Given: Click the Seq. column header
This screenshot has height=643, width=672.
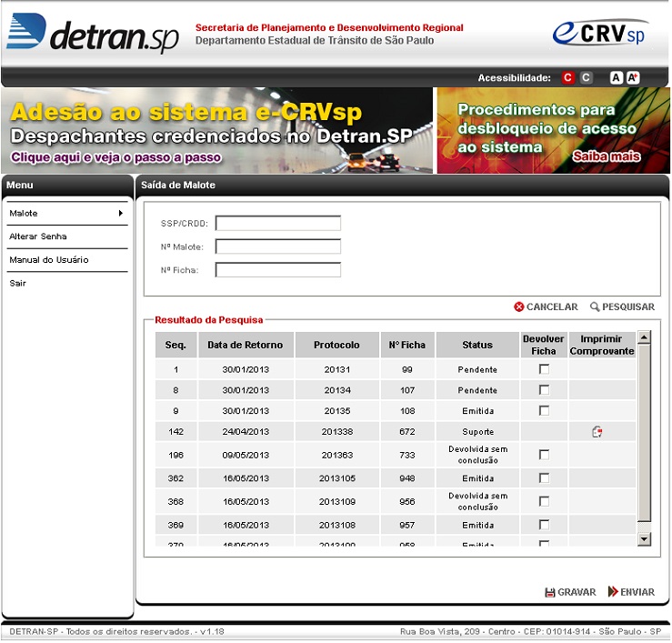Looking at the screenshot, I should coord(176,345).
